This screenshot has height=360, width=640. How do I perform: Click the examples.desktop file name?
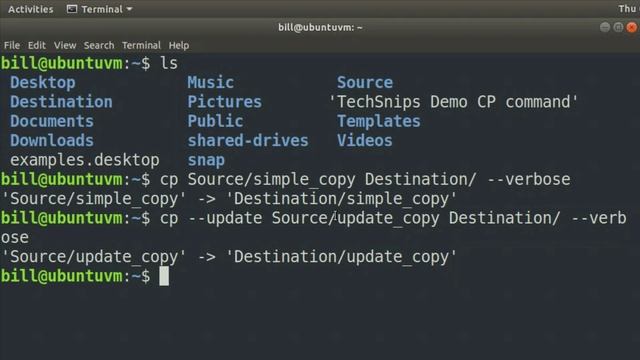pyautogui.click(x=85, y=160)
